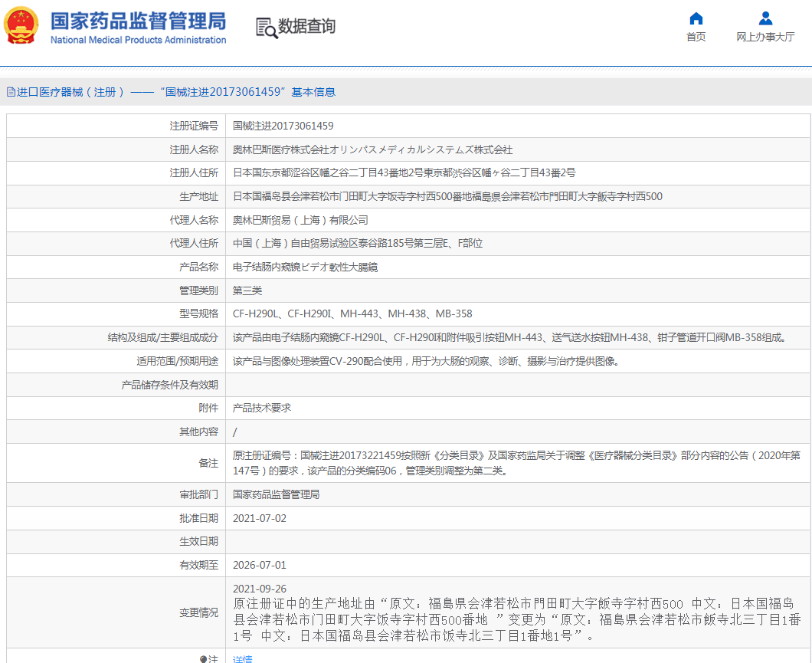The image size is (812, 663).
Task: Click the 审批部门 value 国家药品监督管理局
Action: 276,494
